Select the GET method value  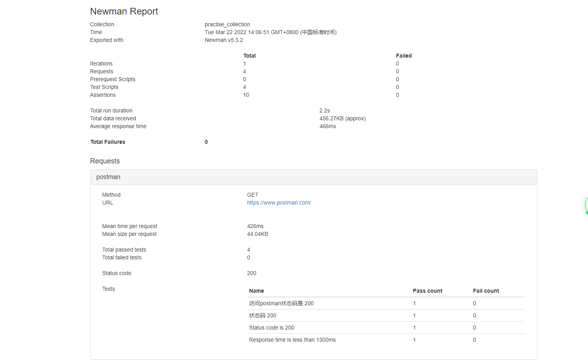point(253,195)
